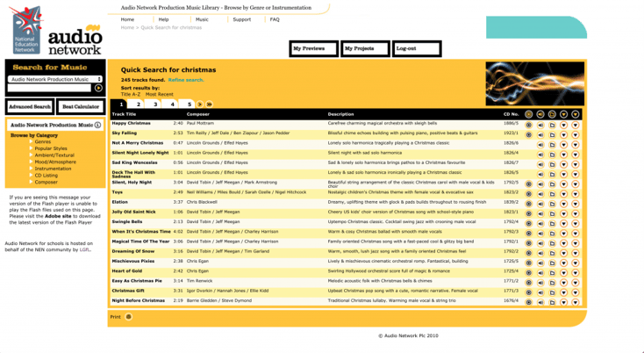Click the speaker icon for Christmas Gift
The image size is (644, 353).
(x=540, y=292)
